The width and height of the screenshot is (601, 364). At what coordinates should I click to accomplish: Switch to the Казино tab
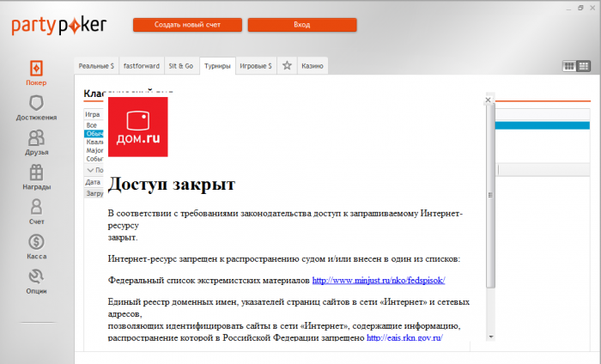point(313,66)
